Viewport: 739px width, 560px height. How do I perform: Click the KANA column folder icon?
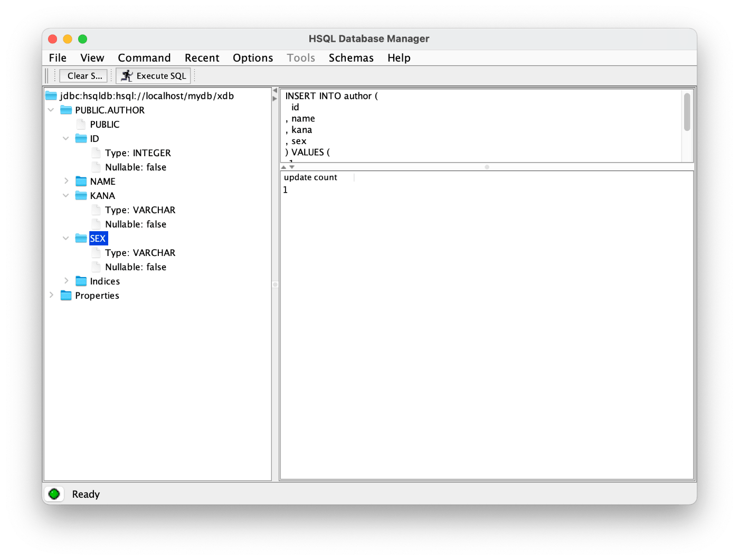[x=81, y=195]
